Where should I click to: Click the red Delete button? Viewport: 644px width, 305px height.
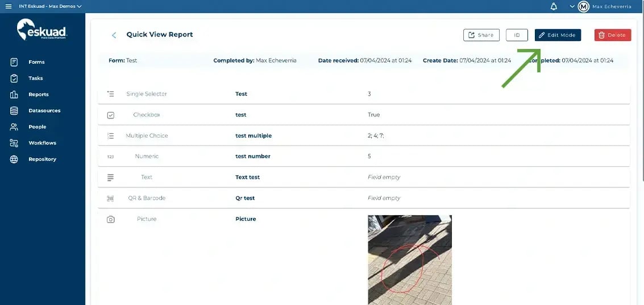(x=612, y=35)
